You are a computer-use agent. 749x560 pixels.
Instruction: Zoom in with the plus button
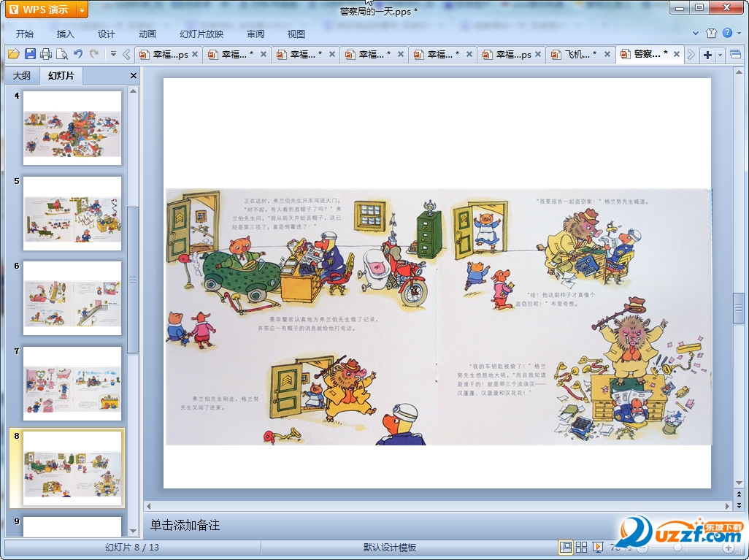[728, 548]
